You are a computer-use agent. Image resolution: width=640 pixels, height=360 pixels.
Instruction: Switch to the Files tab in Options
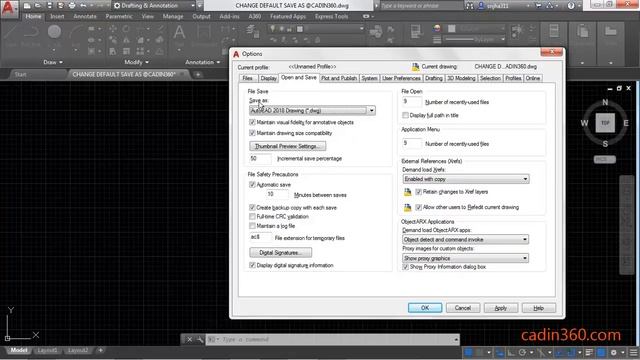(248, 78)
